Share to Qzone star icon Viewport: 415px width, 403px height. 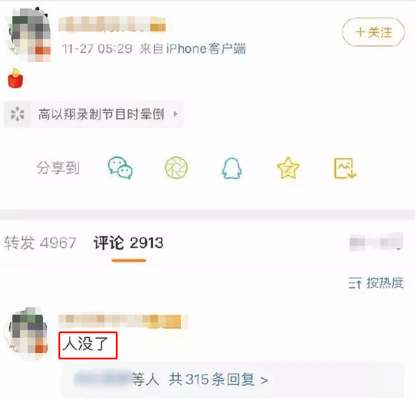tap(288, 168)
